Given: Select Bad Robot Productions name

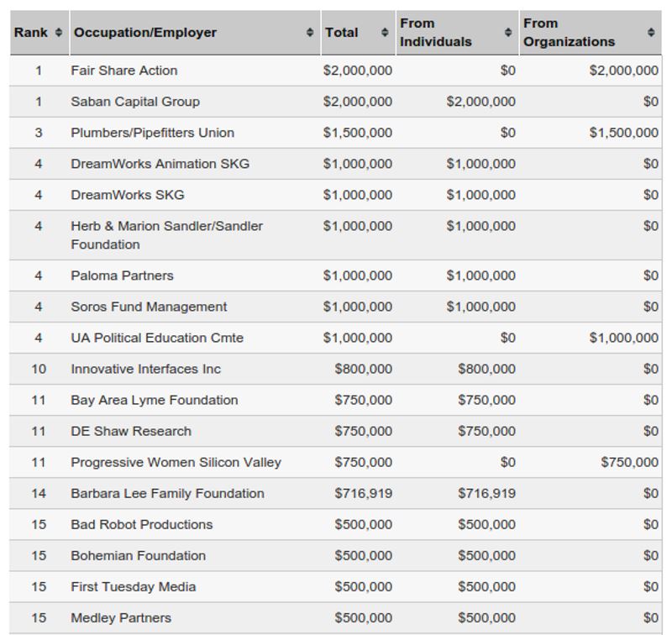Looking at the screenshot, I should point(141,524).
